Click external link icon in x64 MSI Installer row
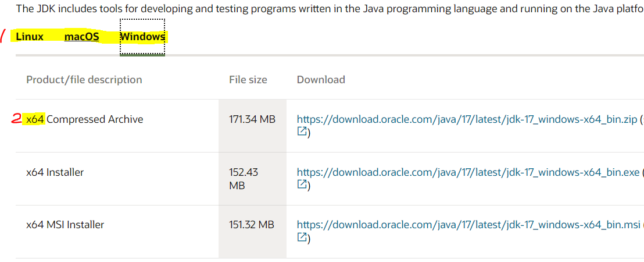 click(x=302, y=237)
